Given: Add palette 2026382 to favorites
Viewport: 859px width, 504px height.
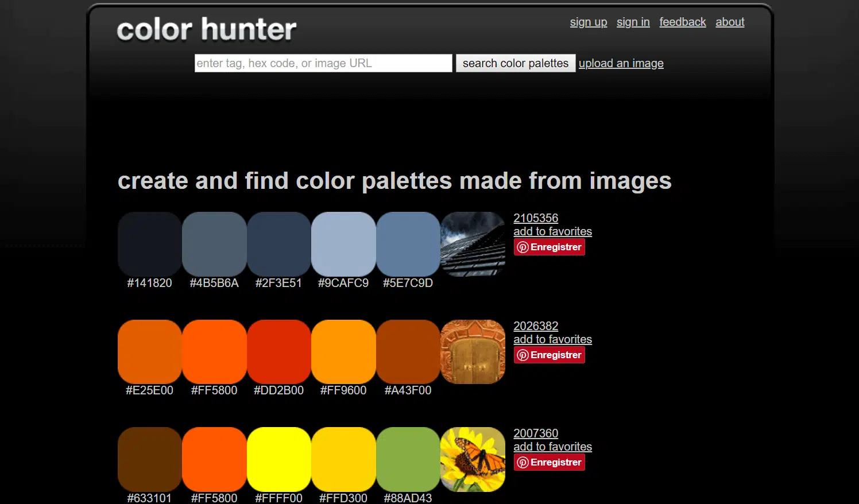Looking at the screenshot, I should tap(552, 339).
